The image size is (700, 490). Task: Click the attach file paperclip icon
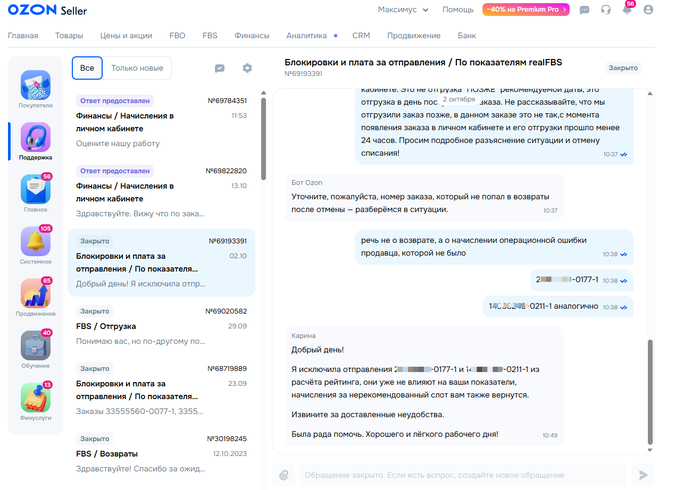[x=284, y=475]
